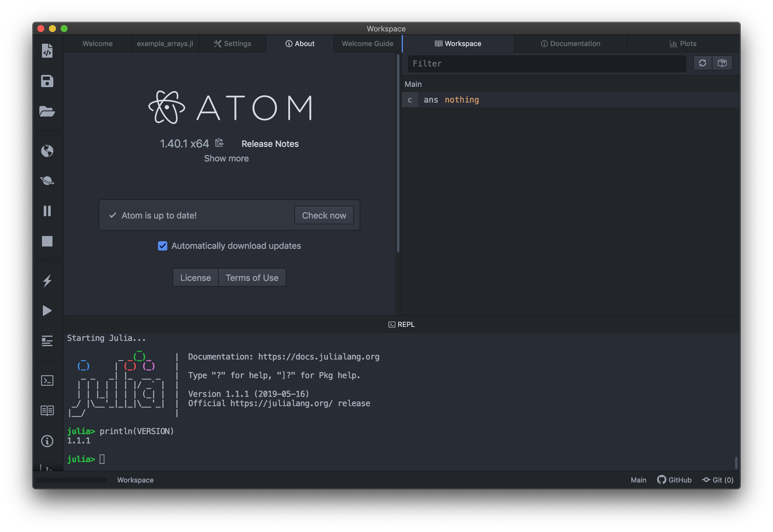Select the About tab
The image size is (773, 532).
pos(300,44)
